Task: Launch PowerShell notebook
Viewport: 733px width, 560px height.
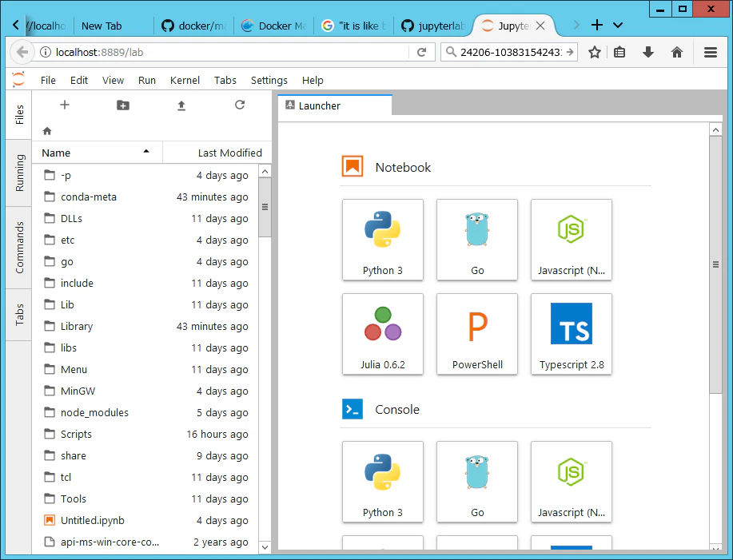Action: click(x=477, y=334)
